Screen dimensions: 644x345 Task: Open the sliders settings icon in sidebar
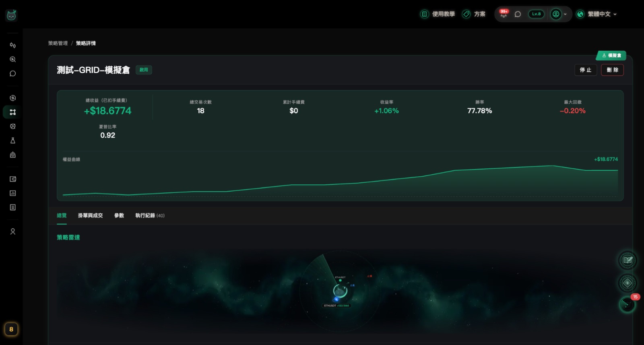[x=13, y=45]
